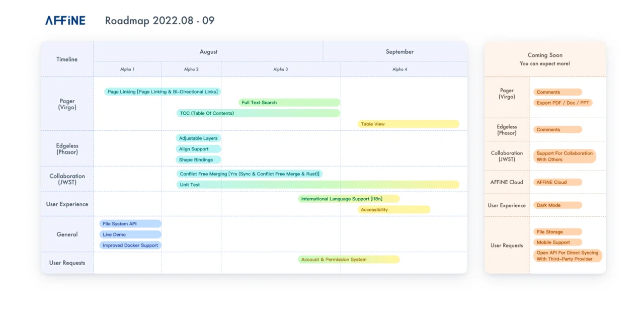Click the "Export PDF / Doc / PPT" pill
Screen dimensions: 644x318
click(563, 103)
